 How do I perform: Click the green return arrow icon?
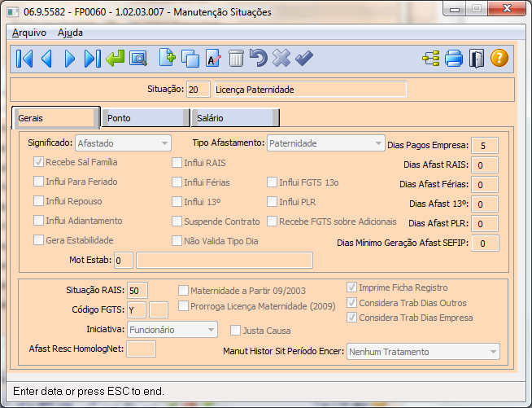(115, 58)
